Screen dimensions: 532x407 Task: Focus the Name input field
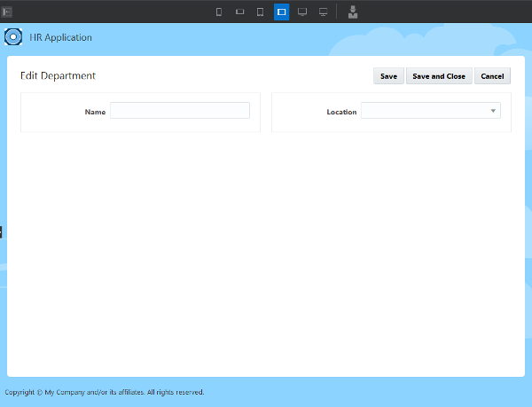pos(180,111)
